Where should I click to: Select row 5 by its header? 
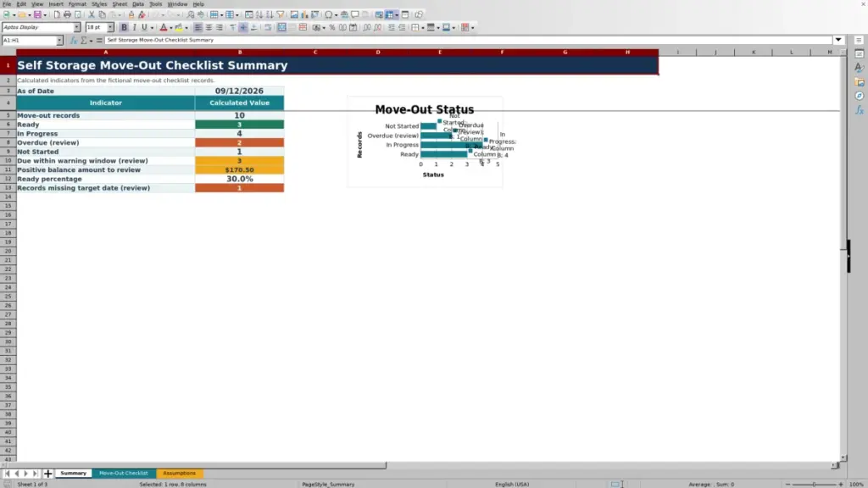pyautogui.click(x=8, y=115)
